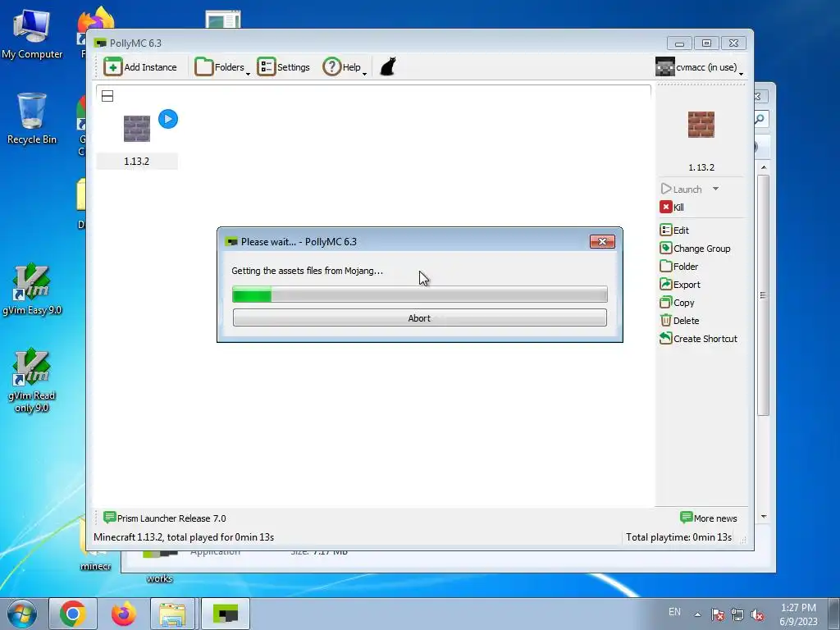
Task: Show hidden tray icons arrow
Action: point(697,614)
